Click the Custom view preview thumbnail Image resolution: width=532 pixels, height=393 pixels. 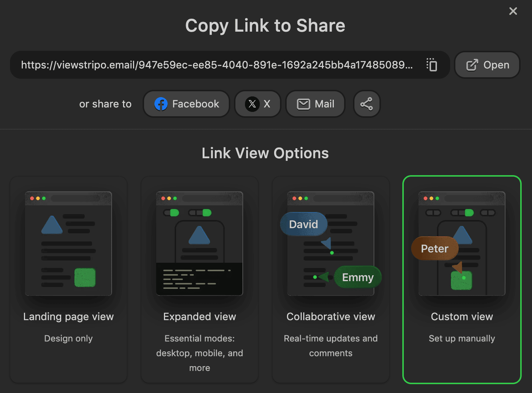[462, 243]
